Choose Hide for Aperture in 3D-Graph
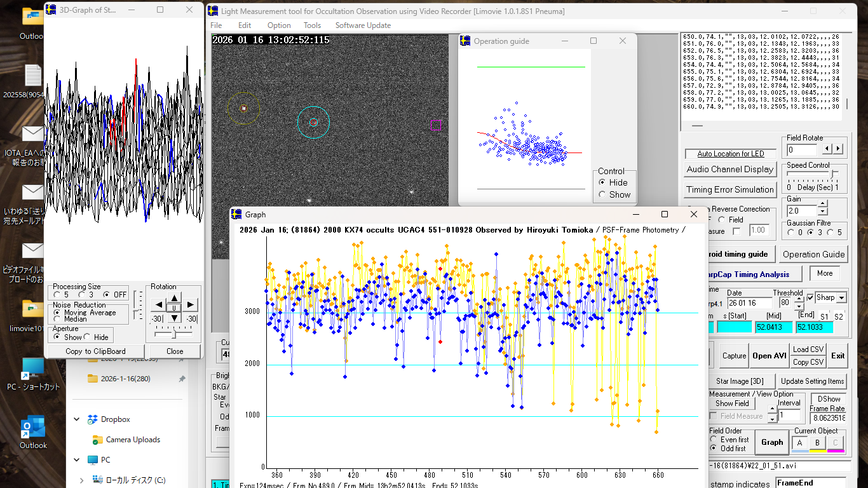 click(x=88, y=337)
